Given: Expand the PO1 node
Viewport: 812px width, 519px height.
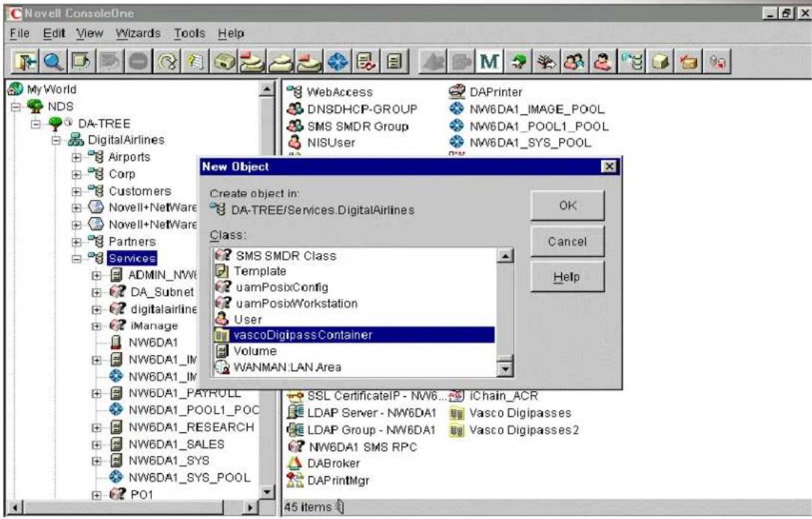Looking at the screenshot, I should click(97, 495).
